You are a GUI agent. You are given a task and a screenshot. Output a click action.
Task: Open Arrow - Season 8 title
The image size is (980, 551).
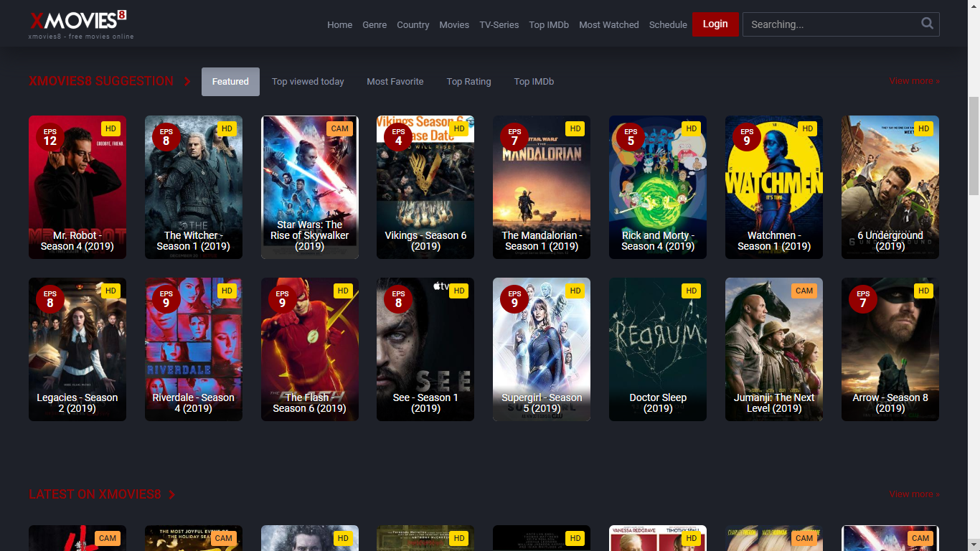(890, 402)
